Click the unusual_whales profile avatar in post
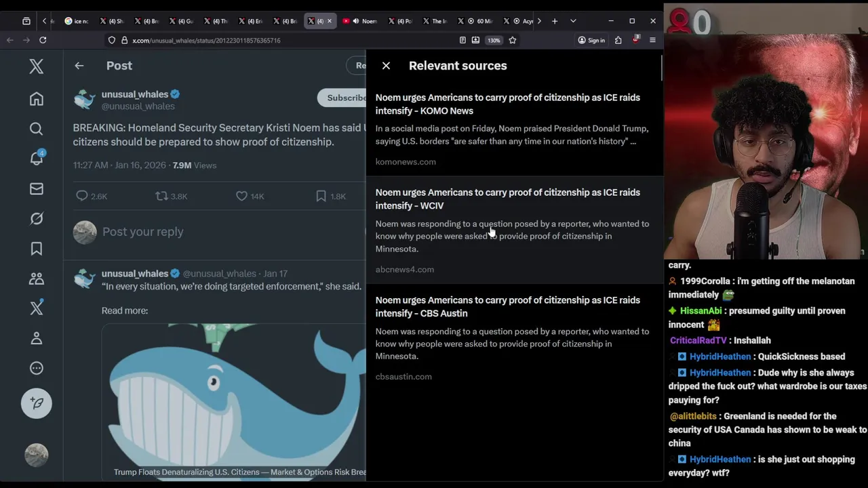The height and width of the screenshot is (488, 868). pyautogui.click(x=85, y=100)
